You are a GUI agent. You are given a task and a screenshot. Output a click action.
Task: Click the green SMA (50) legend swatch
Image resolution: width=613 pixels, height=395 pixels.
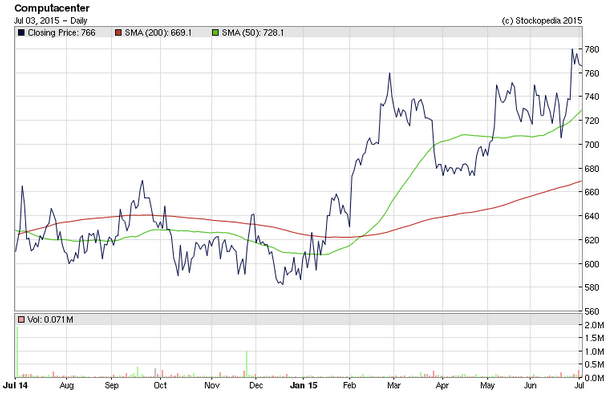(x=215, y=33)
